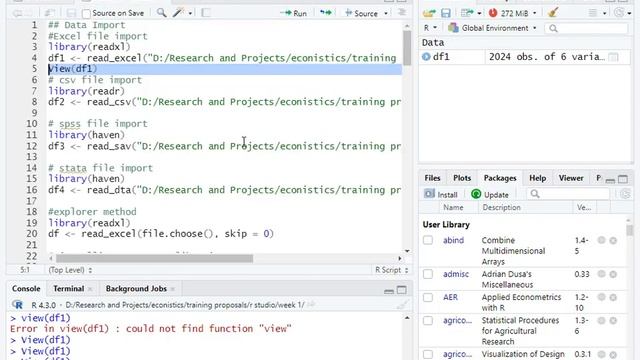Click the Compile Report notebook icon
The image size is (640, 360).
(x=206, y=13)
